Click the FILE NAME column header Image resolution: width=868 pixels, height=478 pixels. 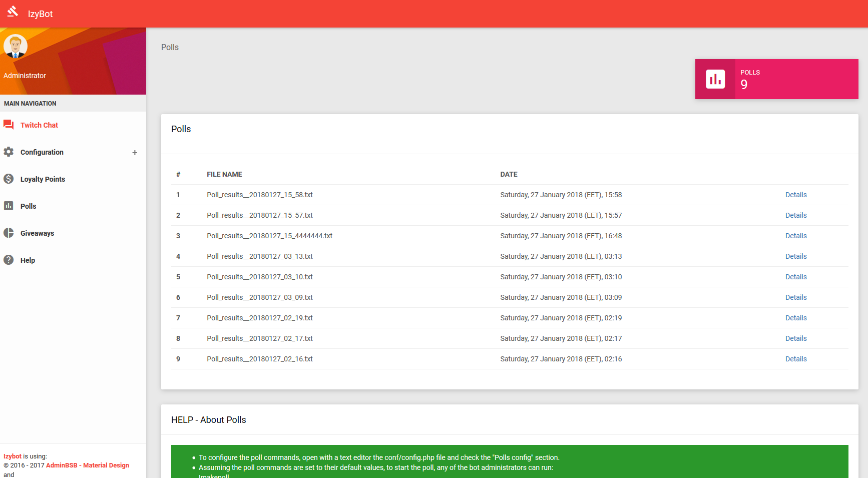coord(224,174)
